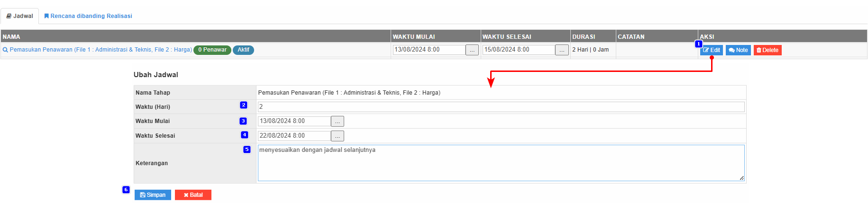This screenshot has height=203, width=868.
Task: Open Pemasukan Penawaran stage link
Action: point(101,50)
